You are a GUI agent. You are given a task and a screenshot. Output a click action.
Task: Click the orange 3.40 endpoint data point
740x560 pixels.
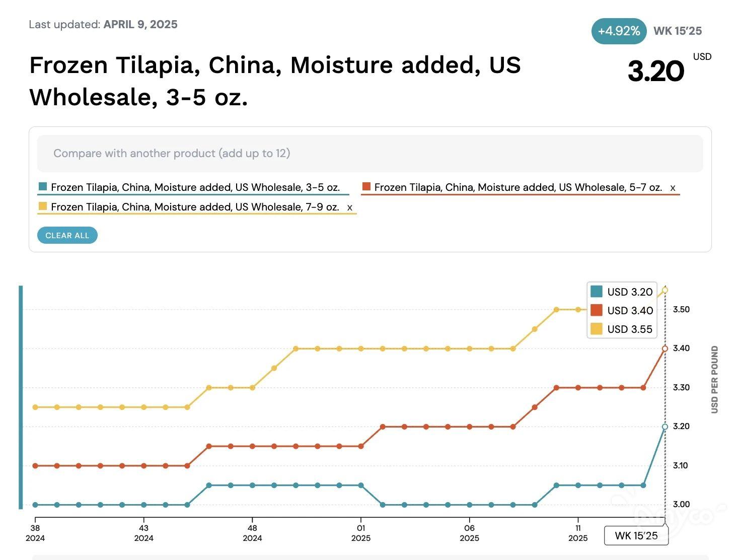pyautogui.click(x=665, y=348)
